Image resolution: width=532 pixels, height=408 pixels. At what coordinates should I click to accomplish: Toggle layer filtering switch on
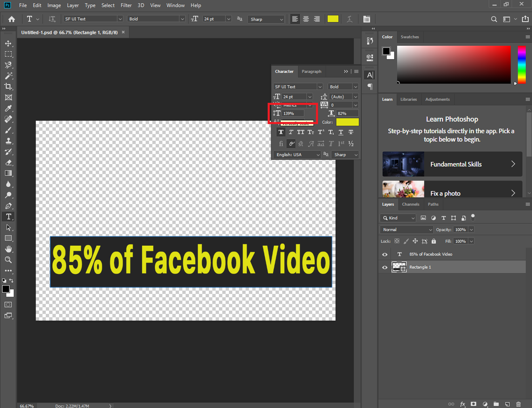[x=473, y=217]
